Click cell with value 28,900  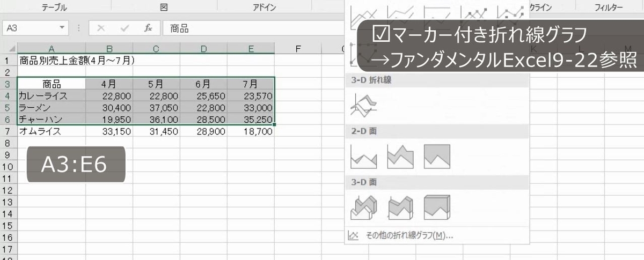point(203,131)
